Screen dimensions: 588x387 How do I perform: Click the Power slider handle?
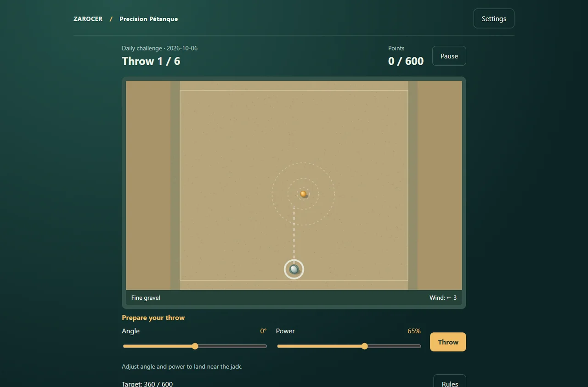(x=365, y=346)
